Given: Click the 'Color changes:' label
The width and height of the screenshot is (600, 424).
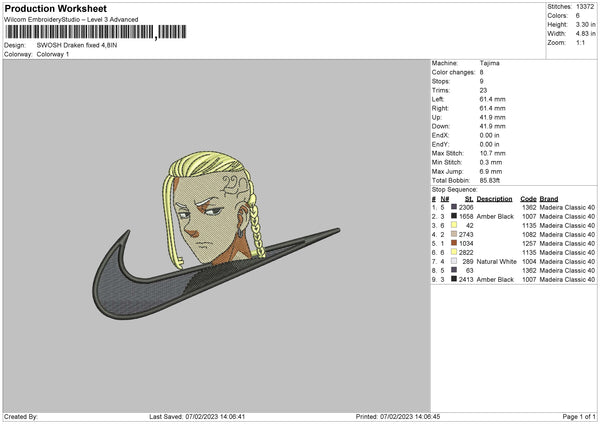Looking at the screenshot, I should click(453, 72).
